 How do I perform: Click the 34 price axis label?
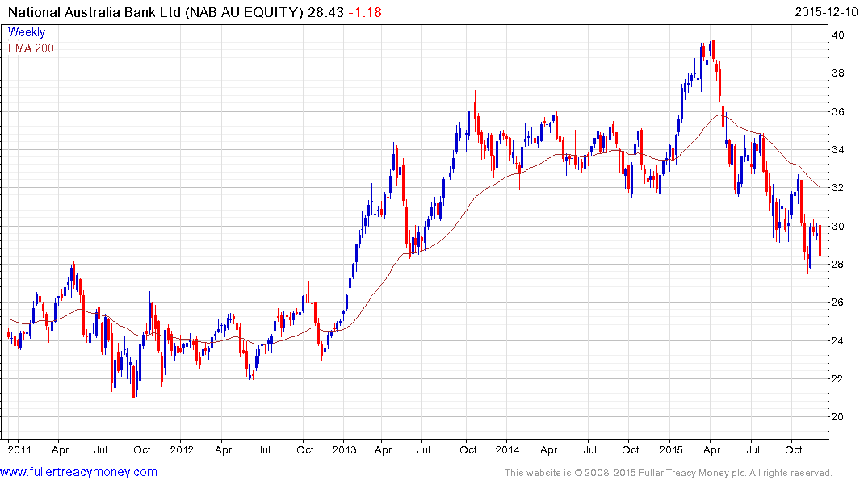click(838, 150)
